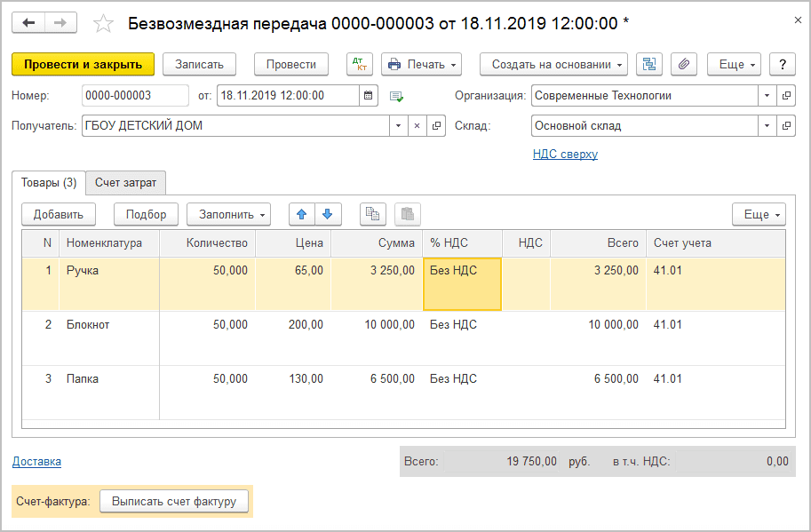Open document structure of subordination icon
Image resolution: width=811 pixels, height=532 pixels.
(649, 64)
